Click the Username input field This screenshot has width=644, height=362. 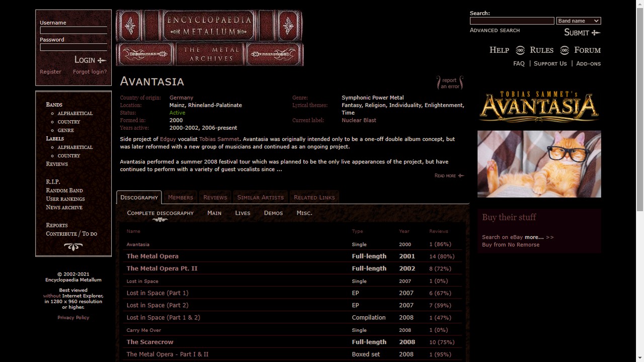(x=73, y=30)
